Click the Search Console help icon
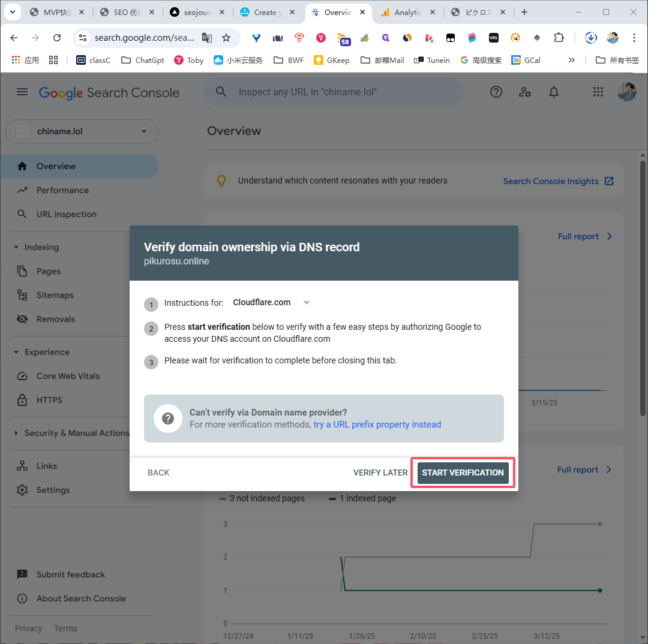 coord(496,92)
